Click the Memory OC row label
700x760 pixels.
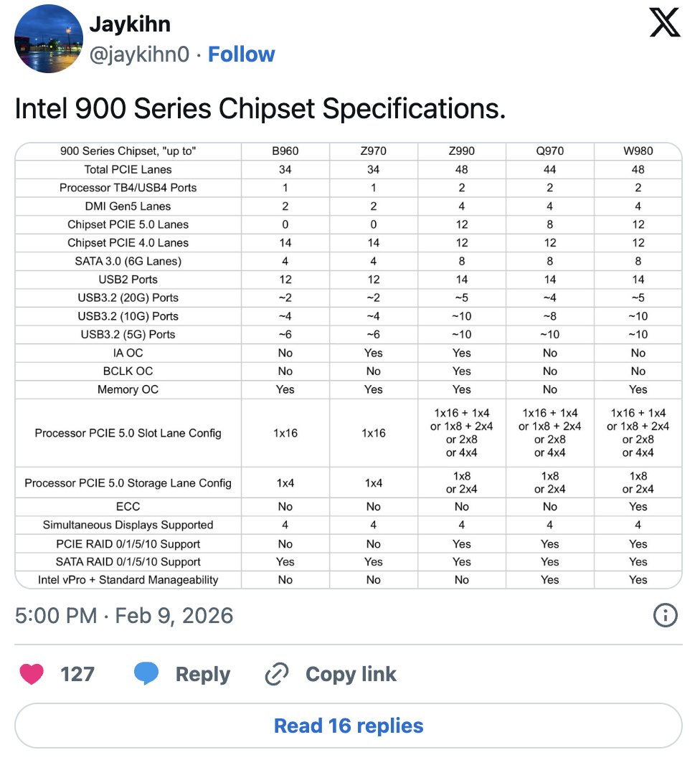pyautogui.click(x=128, y=389)
